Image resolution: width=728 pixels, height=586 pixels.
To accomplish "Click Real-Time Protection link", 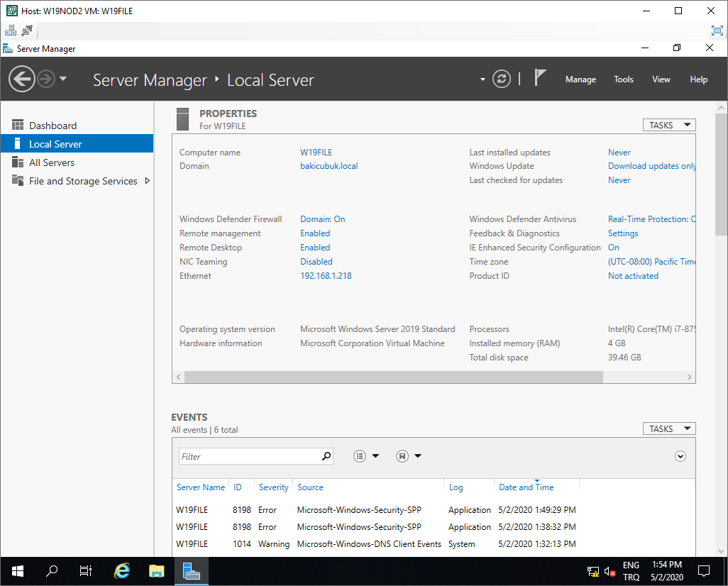I will [x=651, y=219].
